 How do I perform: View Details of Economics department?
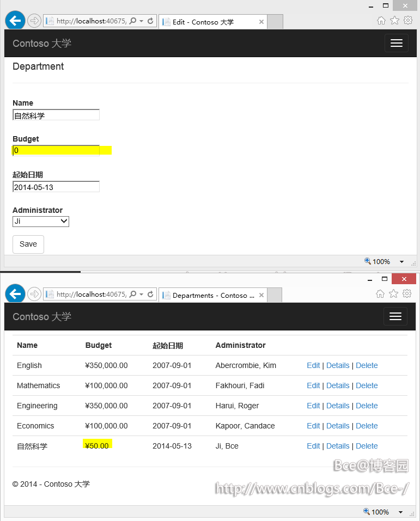pos(338,426)
